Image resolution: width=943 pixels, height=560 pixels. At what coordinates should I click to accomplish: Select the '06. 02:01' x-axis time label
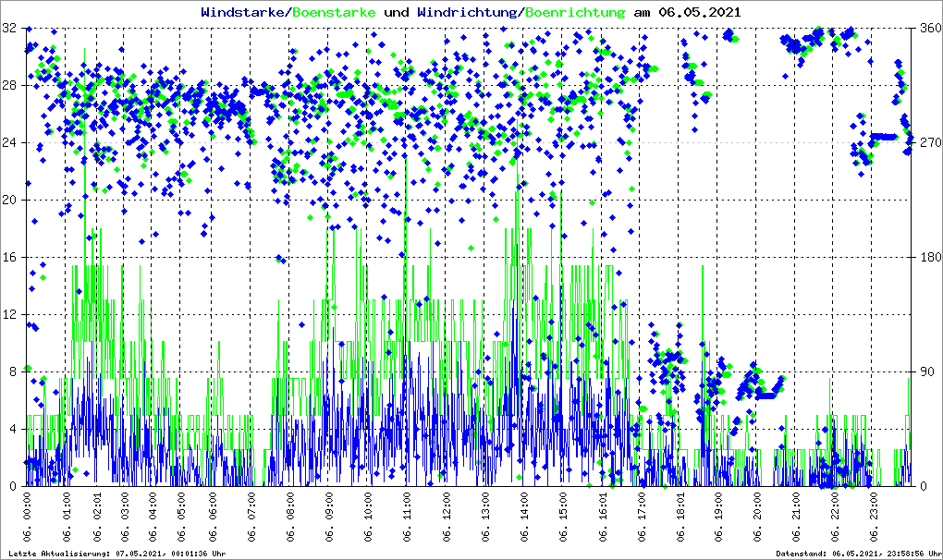click(x=104, y=517)
